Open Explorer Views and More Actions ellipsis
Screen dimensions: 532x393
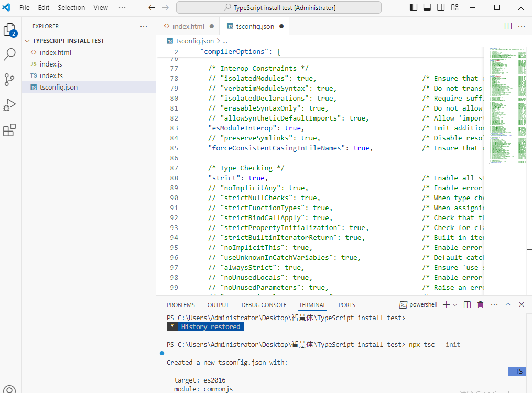144,26
